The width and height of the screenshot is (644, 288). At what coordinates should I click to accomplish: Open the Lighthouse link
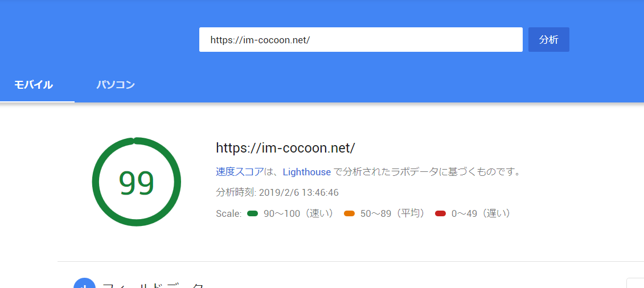coord(306,172)
